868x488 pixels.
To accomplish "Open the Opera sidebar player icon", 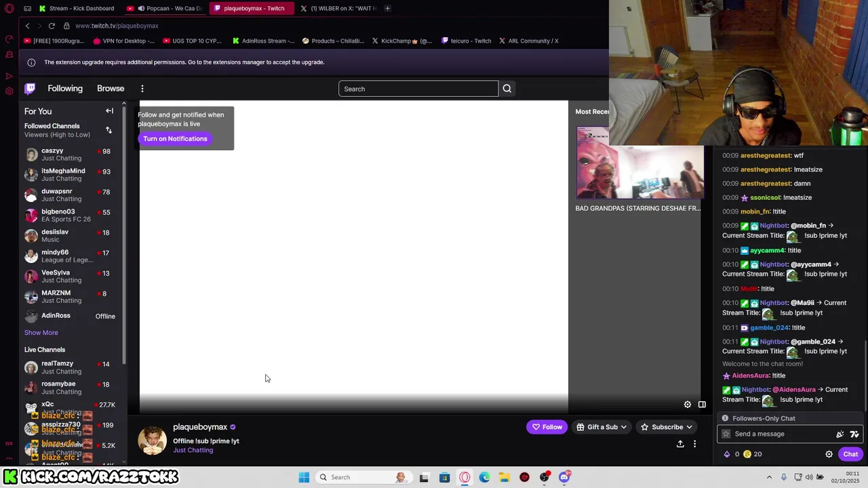I will pos(9,76).
